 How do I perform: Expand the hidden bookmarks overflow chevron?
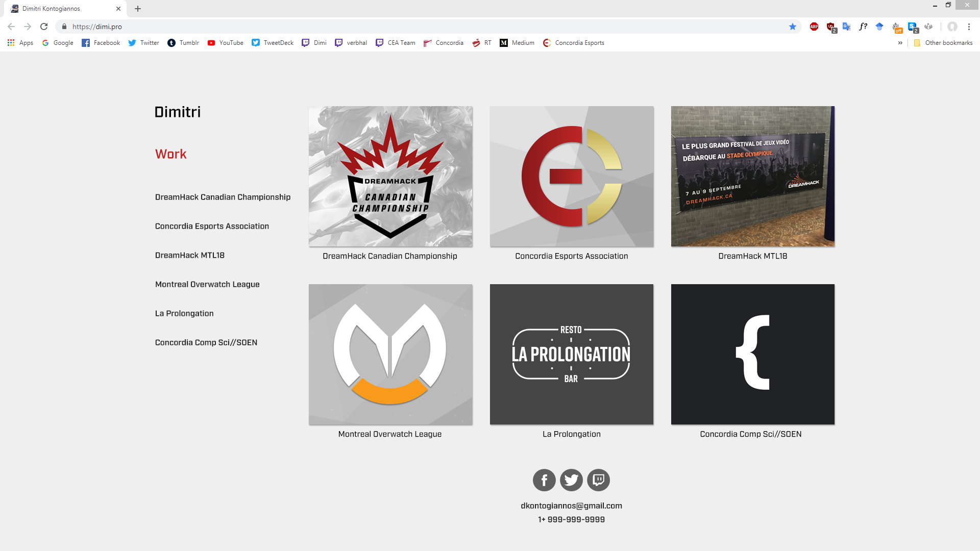(x=900, y=43)
